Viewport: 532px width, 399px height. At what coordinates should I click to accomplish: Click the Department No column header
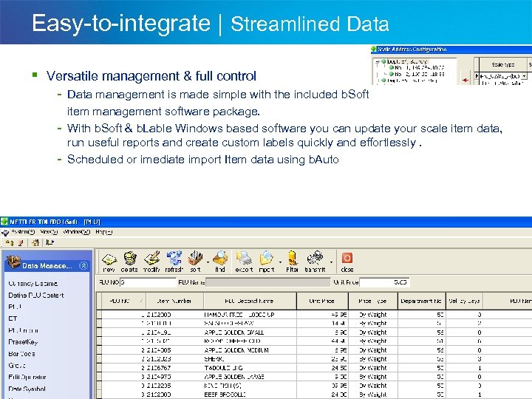pyautogui.click(x=422, y=301)
